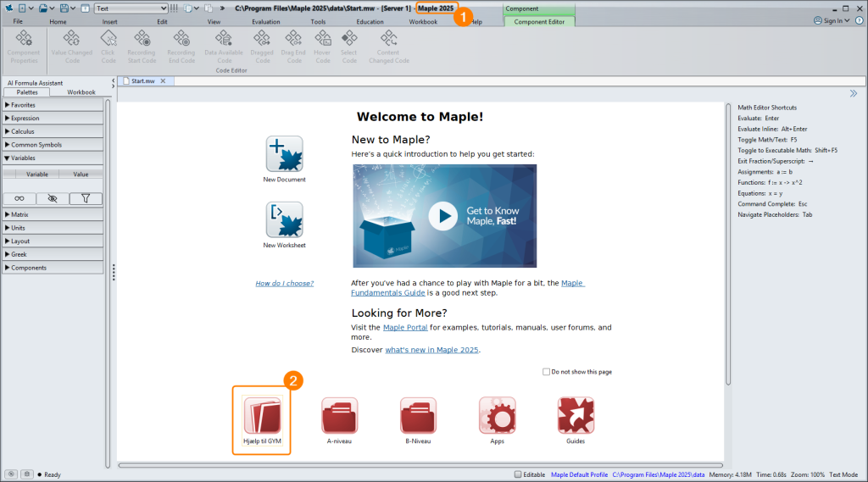The height and width of the screenshot is (482, 868).
Task: Click the filter funnel icon in Variables
Action: 86,198
